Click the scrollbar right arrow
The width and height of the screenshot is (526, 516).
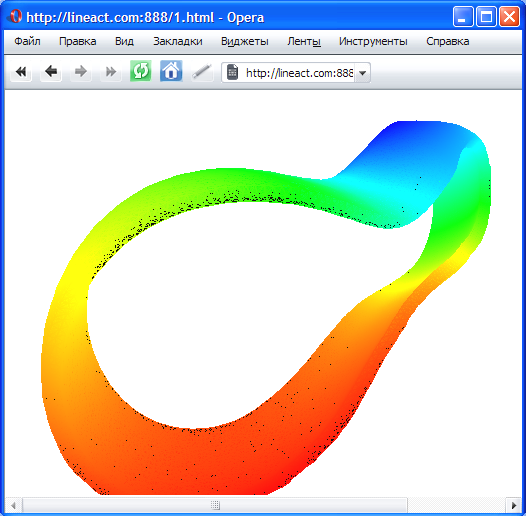[x=514, y=505]
